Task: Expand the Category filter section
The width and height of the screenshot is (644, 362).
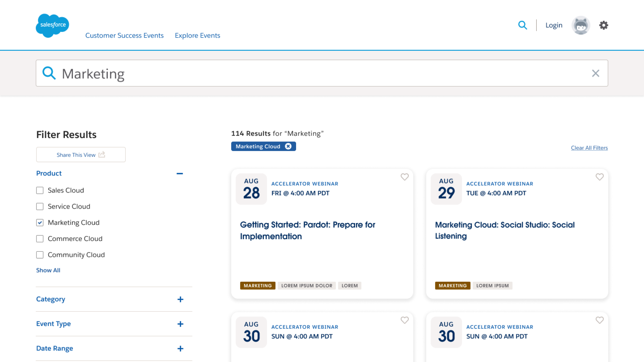Action: tap(180, 299)
